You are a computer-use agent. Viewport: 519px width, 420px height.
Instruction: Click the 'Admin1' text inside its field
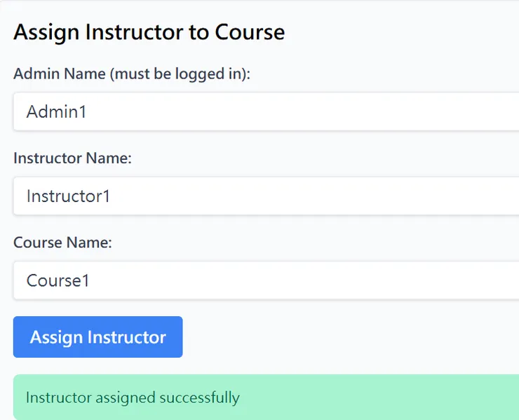56,111
